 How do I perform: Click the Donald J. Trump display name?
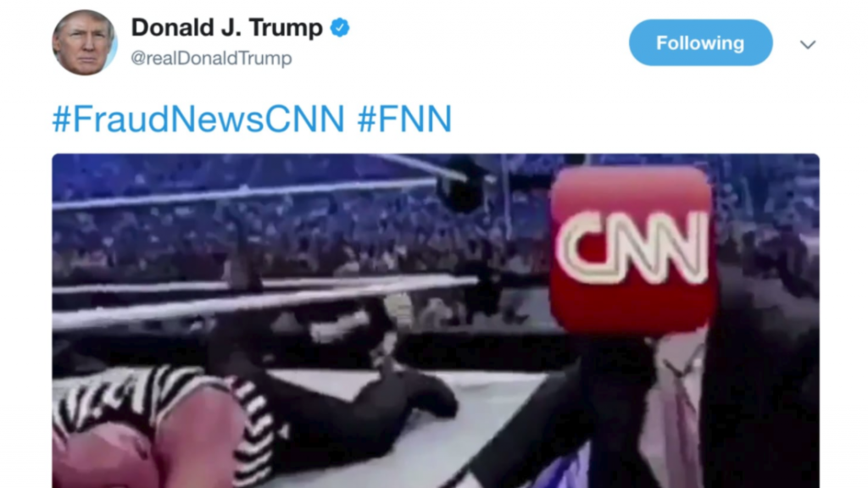tap(227, 28)
